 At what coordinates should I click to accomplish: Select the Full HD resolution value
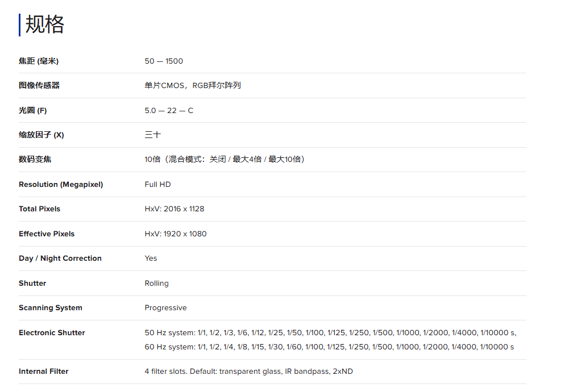pos(157,184)
